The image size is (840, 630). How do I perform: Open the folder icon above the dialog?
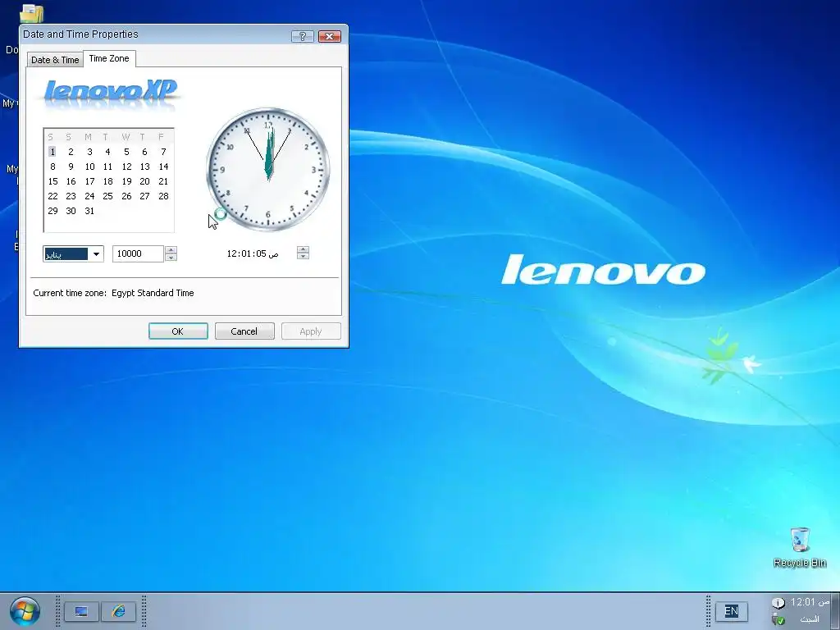click(x=32, y=13)
